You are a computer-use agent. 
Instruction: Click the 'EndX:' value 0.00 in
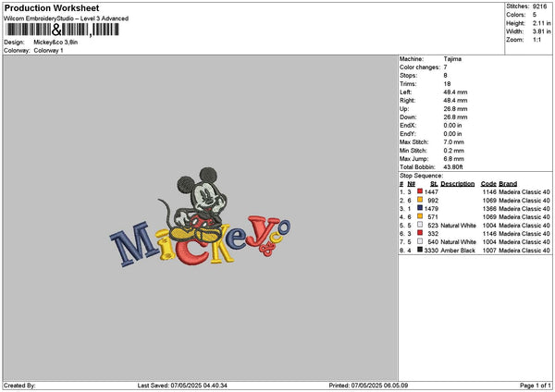point(452,126)
